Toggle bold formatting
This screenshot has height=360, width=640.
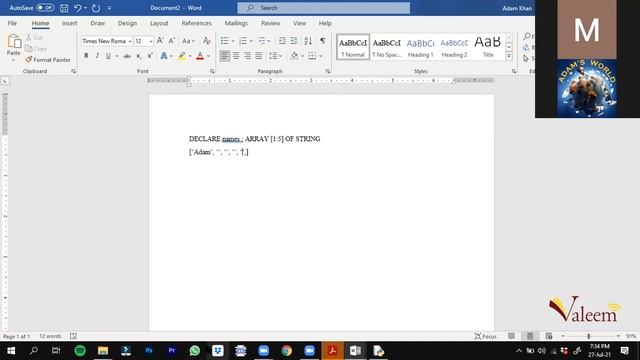click(x=86, y=56)
